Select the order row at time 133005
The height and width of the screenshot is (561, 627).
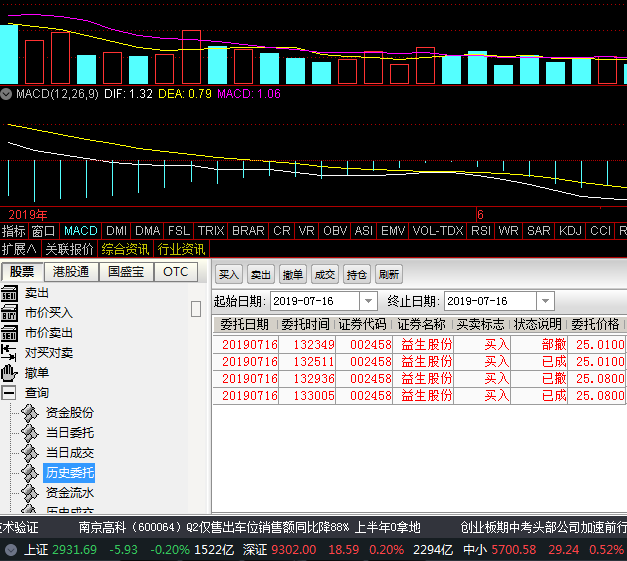pyautogui.click(x=419, y=396)
